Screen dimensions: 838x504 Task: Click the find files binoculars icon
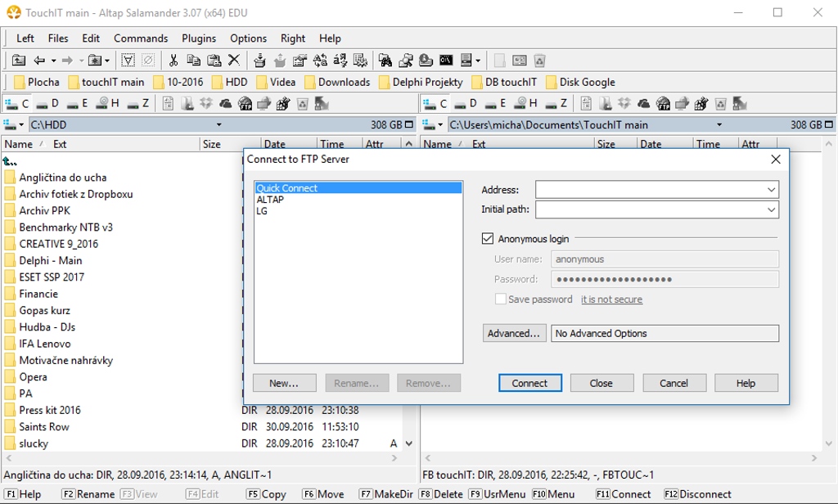tap(385, 61)
